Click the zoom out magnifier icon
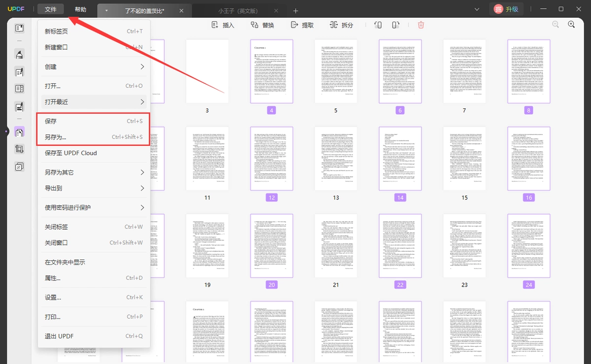 (x=556, y=25)
